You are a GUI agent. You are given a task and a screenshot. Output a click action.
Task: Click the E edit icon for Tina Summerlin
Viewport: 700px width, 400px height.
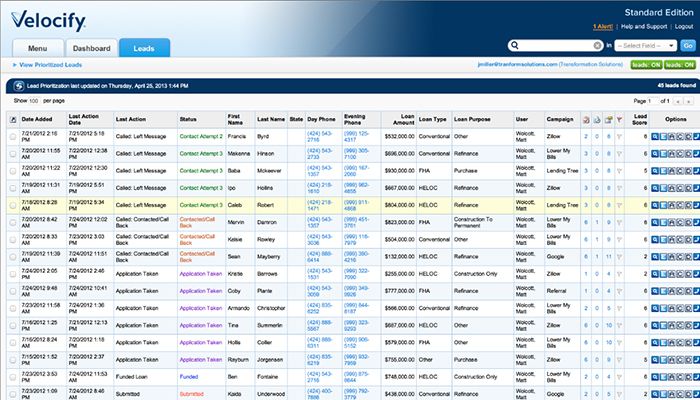click(x=663, y=325)
